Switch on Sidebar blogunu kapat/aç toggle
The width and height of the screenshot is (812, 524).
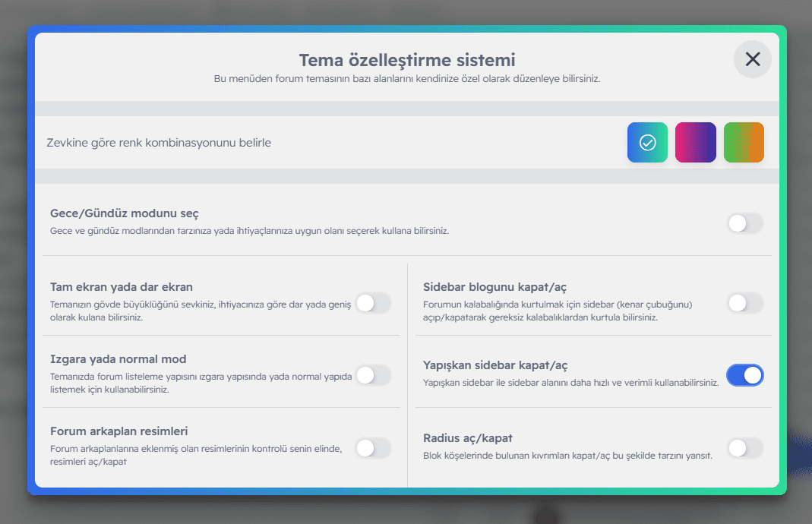coord(744,303)
